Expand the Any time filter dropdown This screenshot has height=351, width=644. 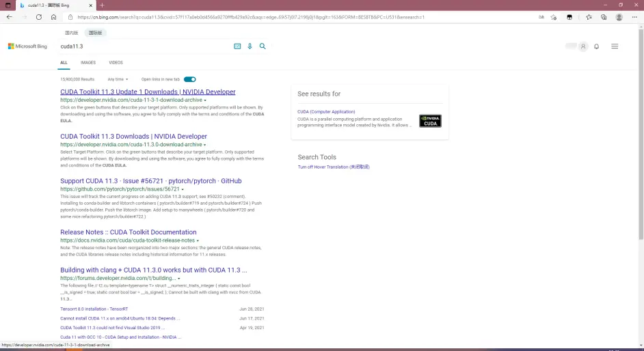tap(118, 79)
